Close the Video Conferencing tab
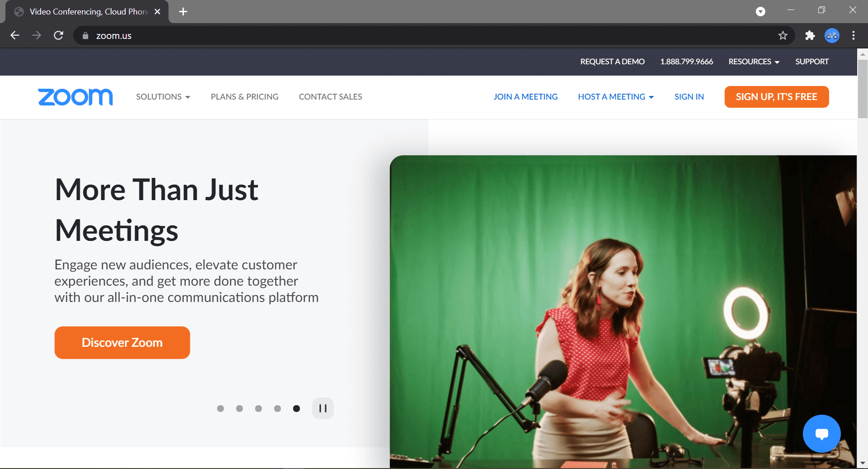 (157, 11)
